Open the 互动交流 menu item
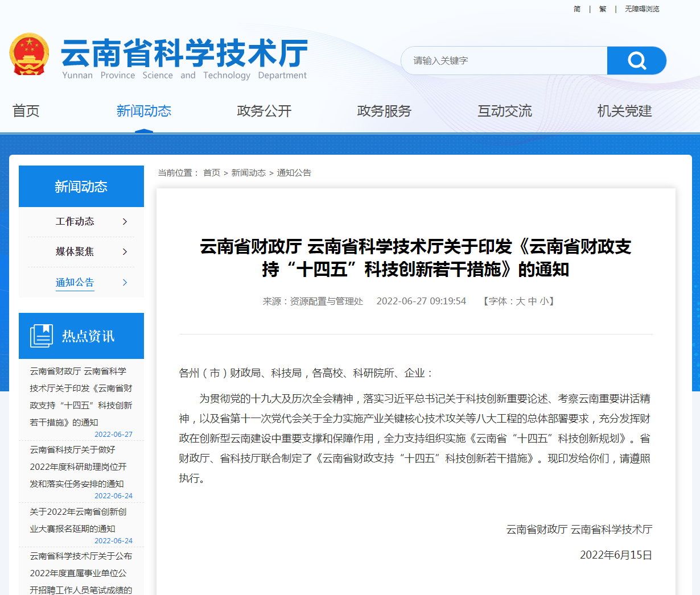The image size is (700, 595). pos(504,111)
